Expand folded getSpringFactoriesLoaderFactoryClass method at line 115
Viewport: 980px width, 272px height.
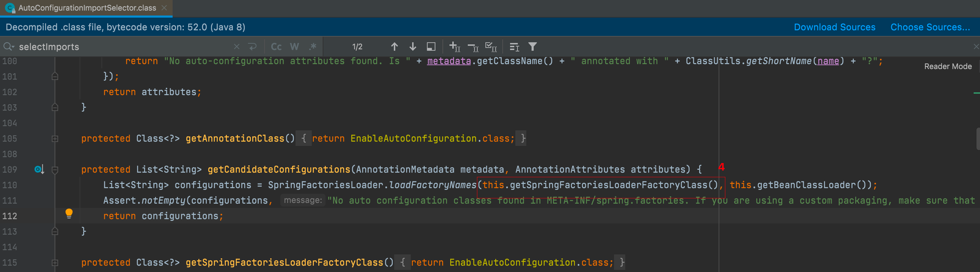[x=55, y=262]
